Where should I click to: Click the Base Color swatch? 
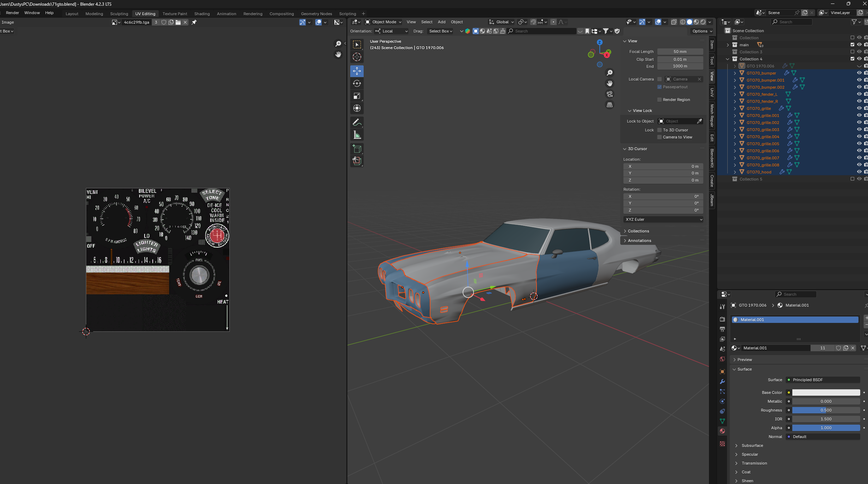pyautogui.click(x=826, y=392)
